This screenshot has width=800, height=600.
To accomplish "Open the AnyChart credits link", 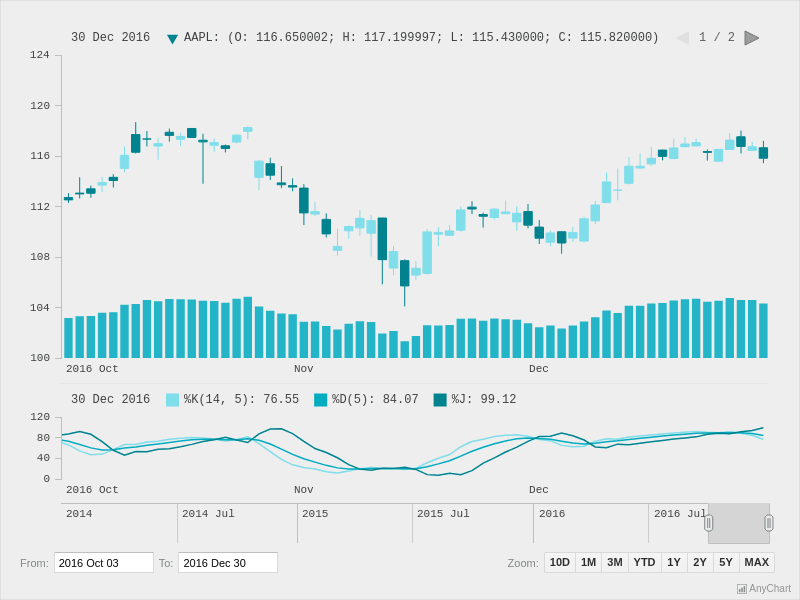I will (x=764, y=589).
